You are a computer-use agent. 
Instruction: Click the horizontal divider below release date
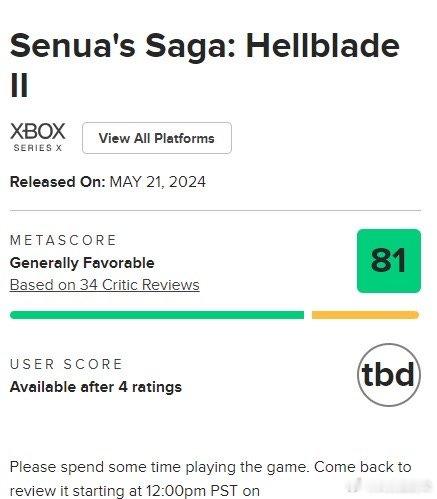pos(215,211)
